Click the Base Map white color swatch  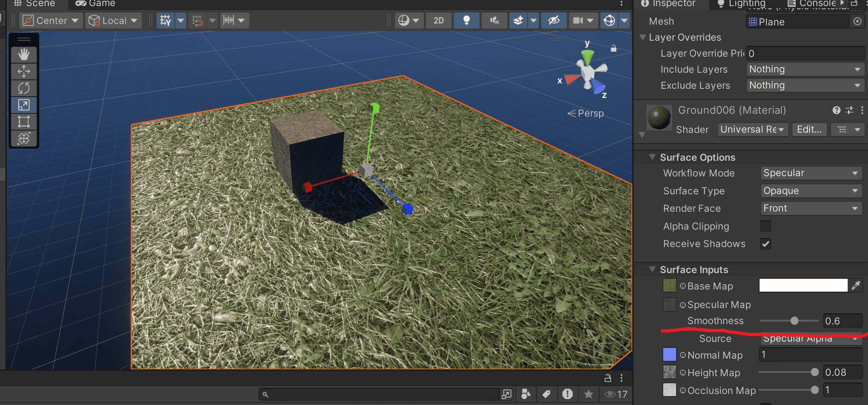[803, 286]
